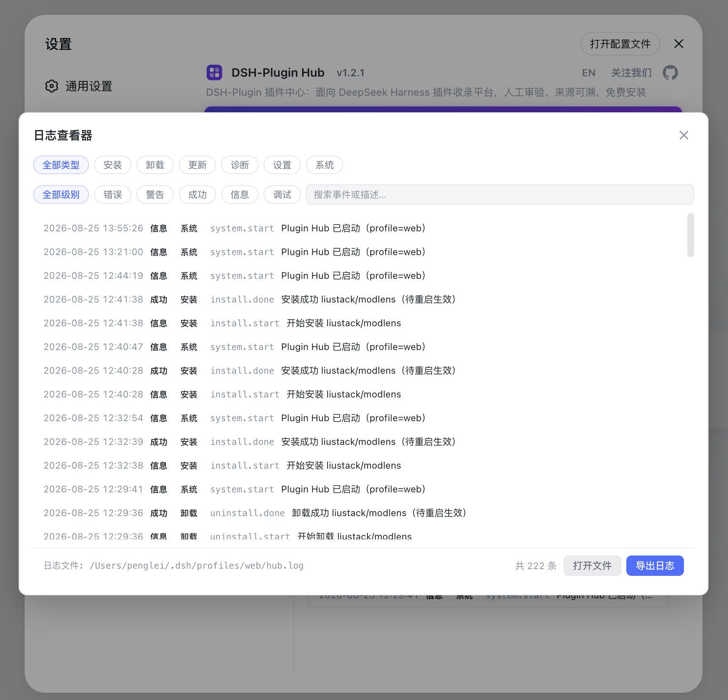Click the 打开文件 button
This screenshot has width=728, height=700.
(x=592, y=566)
